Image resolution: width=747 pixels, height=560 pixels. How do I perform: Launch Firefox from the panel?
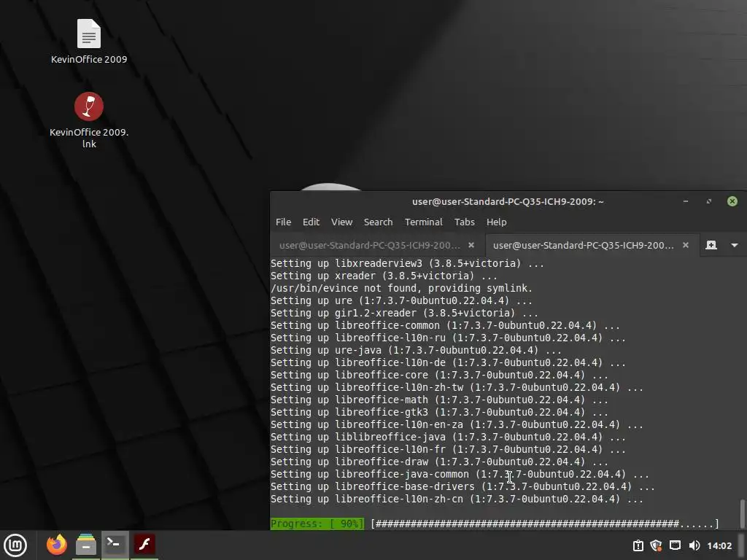pyautogui.click(x=57, y=544)
